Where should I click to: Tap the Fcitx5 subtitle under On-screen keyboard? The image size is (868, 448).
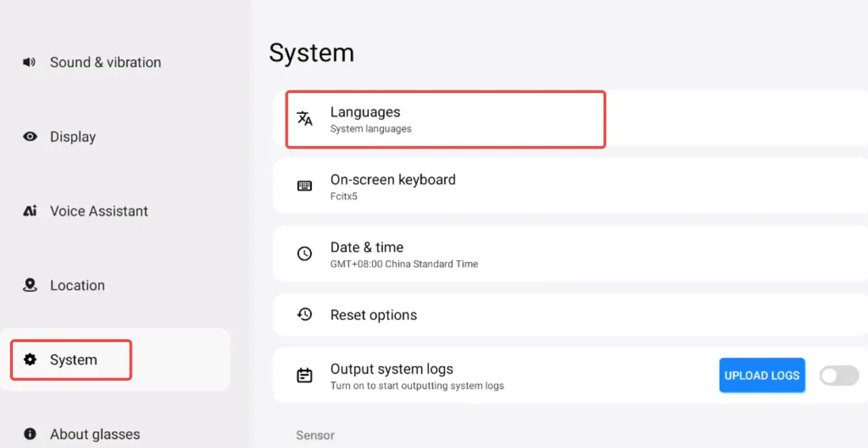pyautogui.click(x=344, y=197)
